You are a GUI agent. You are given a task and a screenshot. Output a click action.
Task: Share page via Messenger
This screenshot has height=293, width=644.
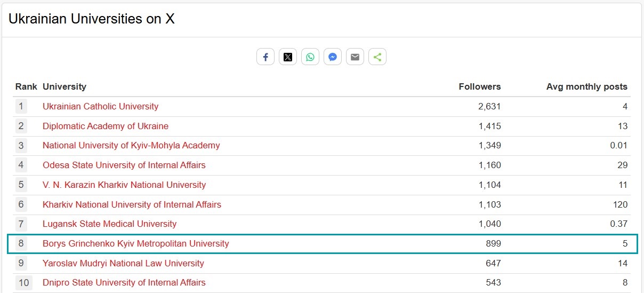(x=333, y=57)
